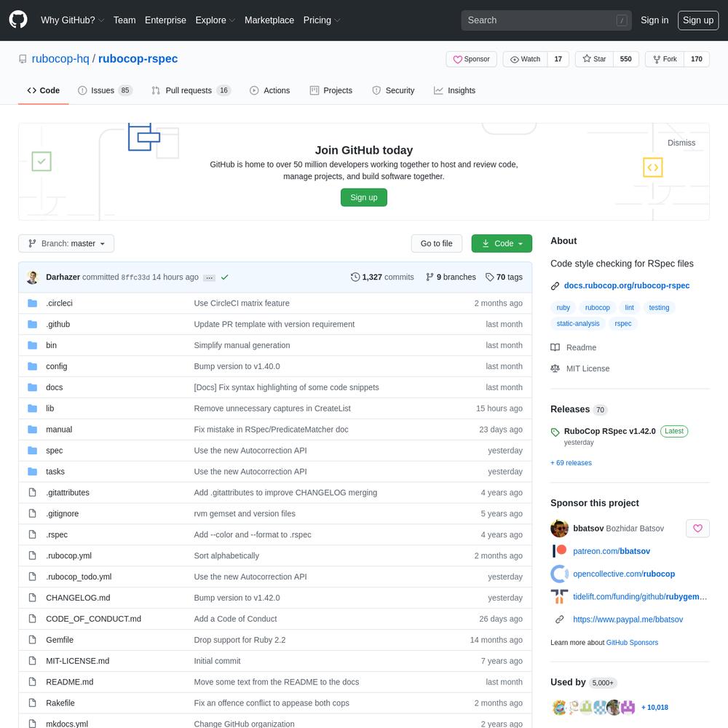
Task: Open the Why GitHub? dropdown menu
Action: [72, 20]
